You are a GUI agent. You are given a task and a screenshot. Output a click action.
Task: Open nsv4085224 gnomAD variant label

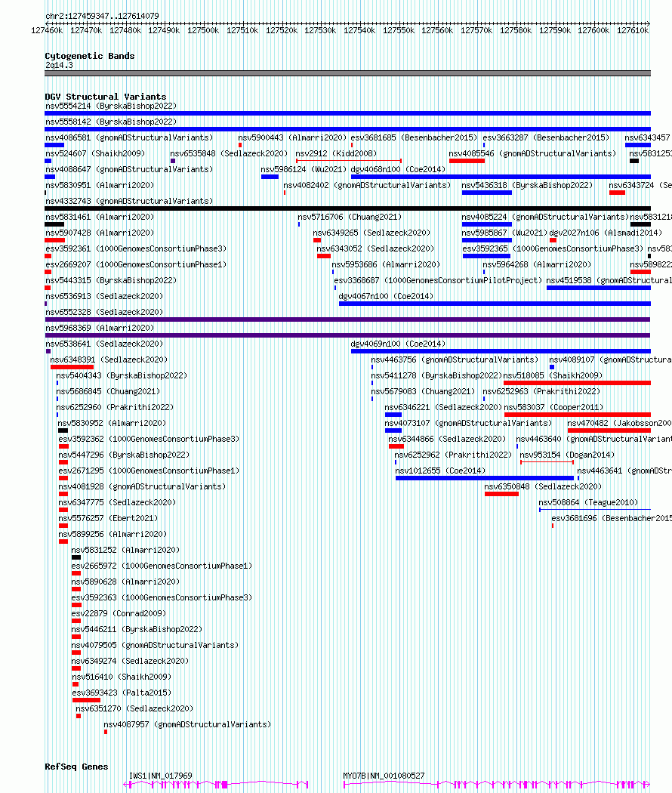(545, 217)
